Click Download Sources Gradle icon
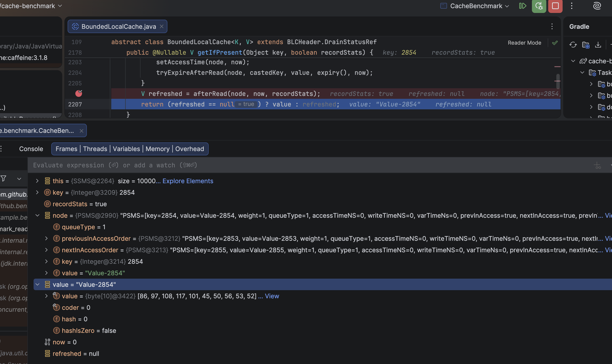The image size is (612, 364). (x=598, y=45)
